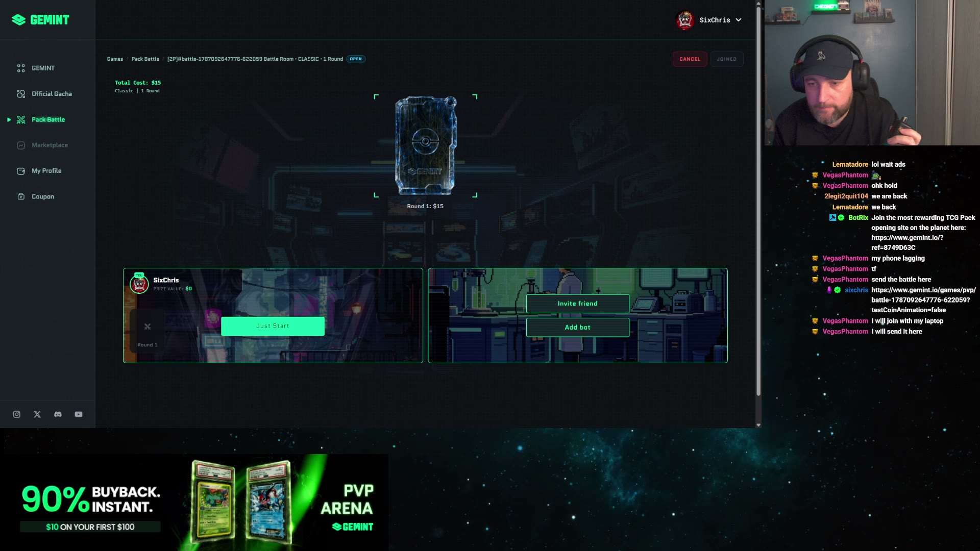
Task: Click the OPEN status badge
Action: [356, 59]
